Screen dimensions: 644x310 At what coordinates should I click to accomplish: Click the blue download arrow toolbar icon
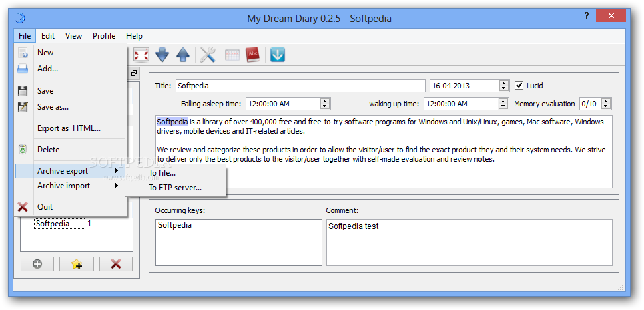click(278, 55)
